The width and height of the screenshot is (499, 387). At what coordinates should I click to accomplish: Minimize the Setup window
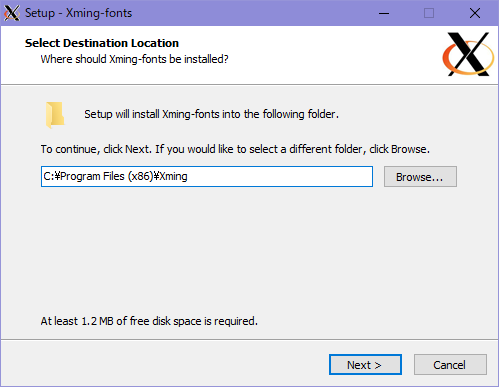pos(384,13)
